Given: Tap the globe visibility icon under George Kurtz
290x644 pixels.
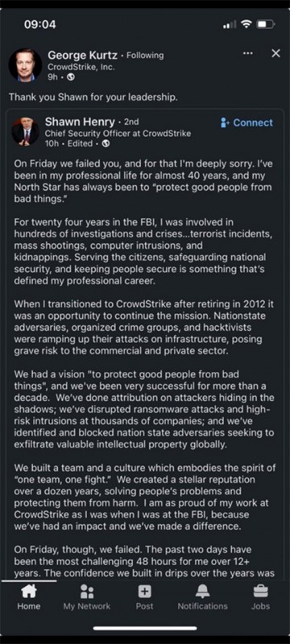Looking at the screenshot, I should [71, 76].
